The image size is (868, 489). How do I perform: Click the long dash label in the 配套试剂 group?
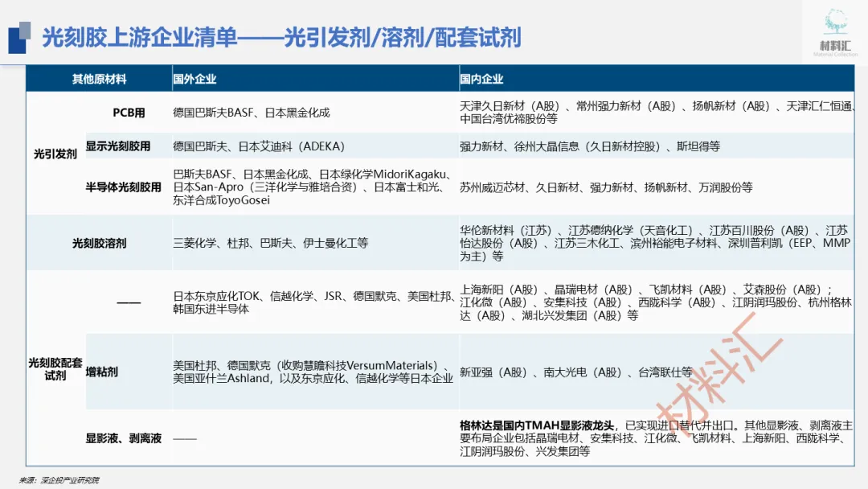(x=129, y=302)
